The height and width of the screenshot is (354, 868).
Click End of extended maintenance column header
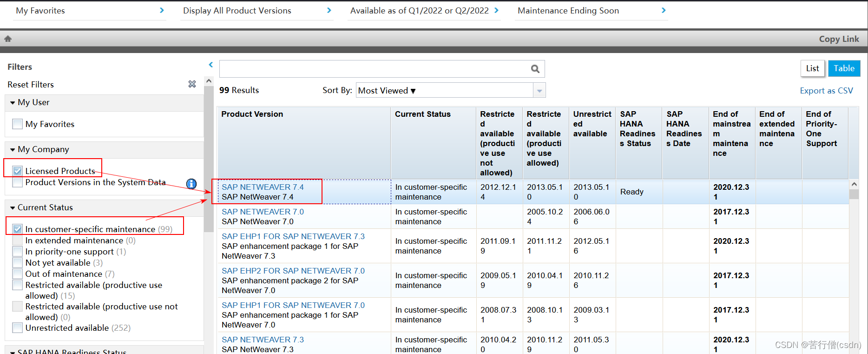(778, 143)
